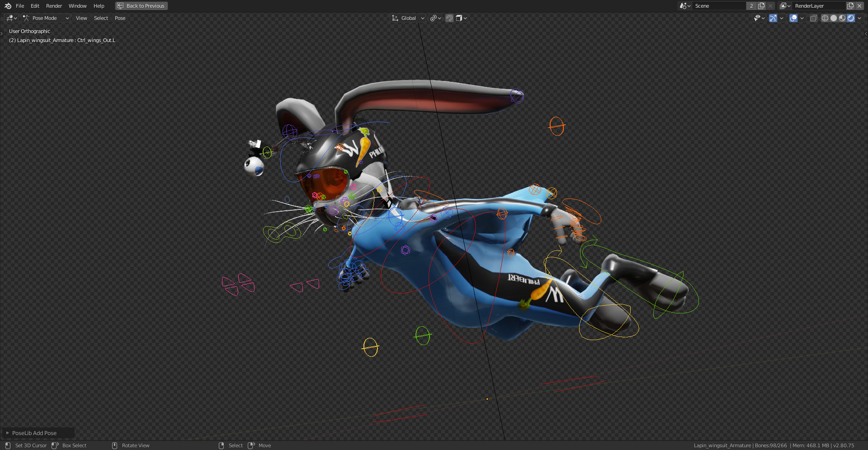Screen dimensions: 868x450
Task: Expand the right sidebar region arrow
Action: tap(866, 34)
